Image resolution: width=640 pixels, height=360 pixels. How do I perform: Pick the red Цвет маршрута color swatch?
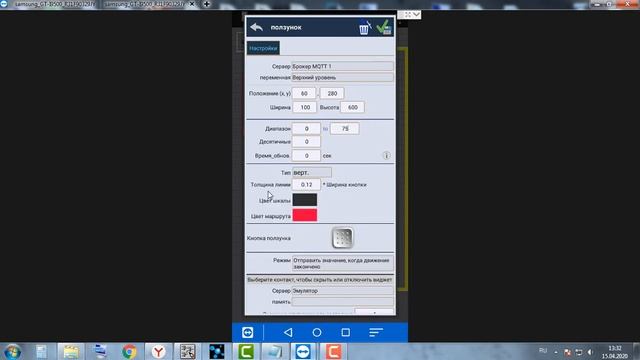[304, 215]
